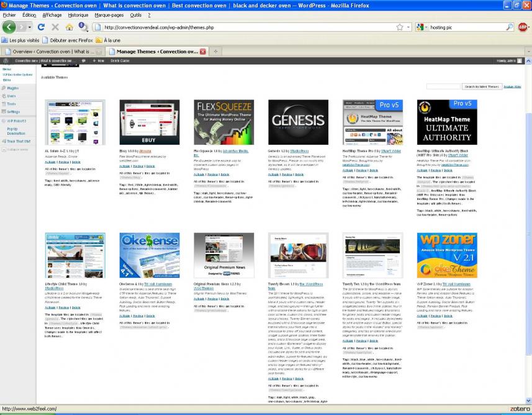Bookmark this page with the star
The width and height of the screenshot is (532, 415).
(400, 27)
